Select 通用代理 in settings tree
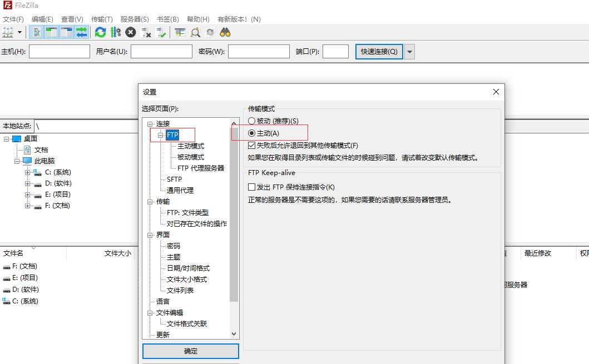This screenshot has width=589, height=364. coord(180,190)
